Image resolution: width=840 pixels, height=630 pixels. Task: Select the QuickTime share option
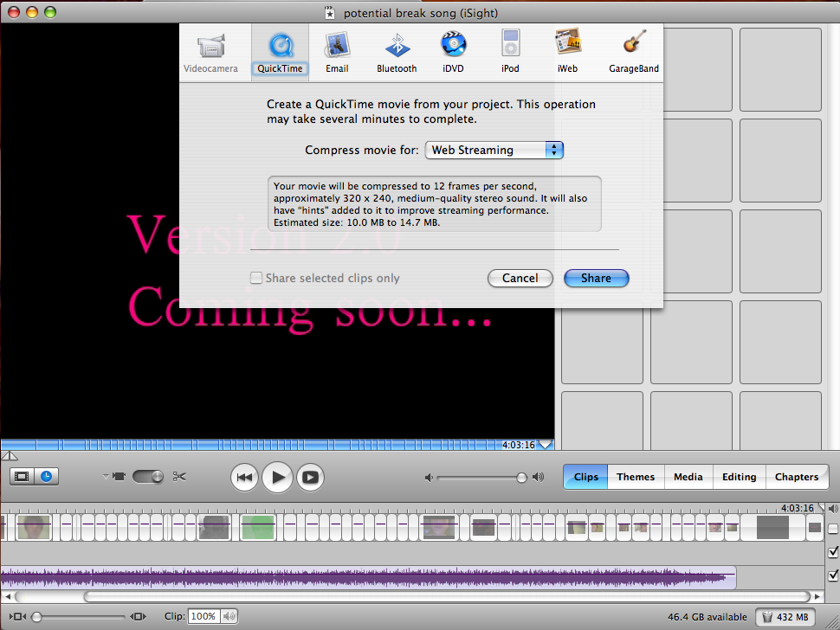click(x=280, y=53)
